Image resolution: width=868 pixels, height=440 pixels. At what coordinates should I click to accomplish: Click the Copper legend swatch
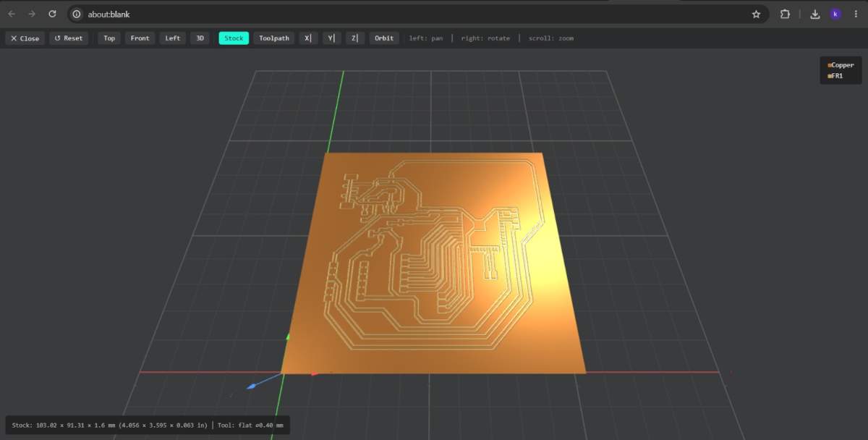click(830, 65)
